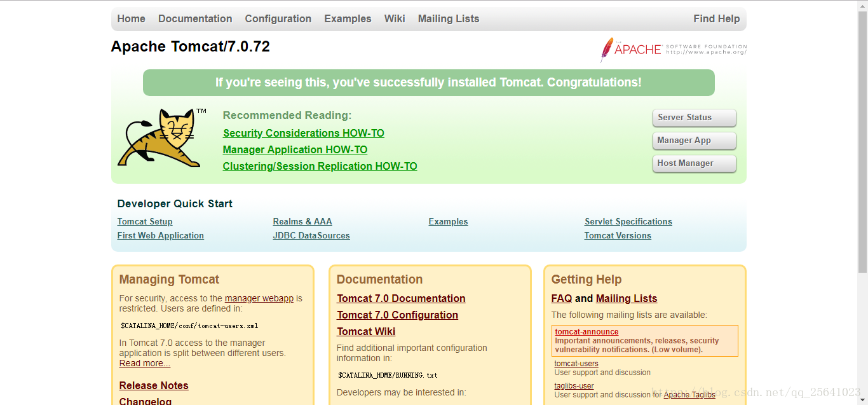Open Mailing Lists in top navigation
This screenshot has height=405, width=868.
[449, 18]
